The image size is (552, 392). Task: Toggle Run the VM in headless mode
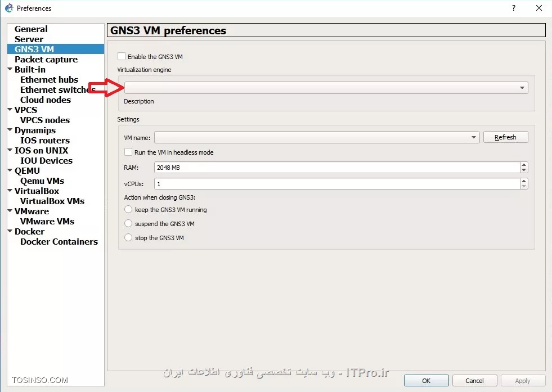(x=128, y=152)
